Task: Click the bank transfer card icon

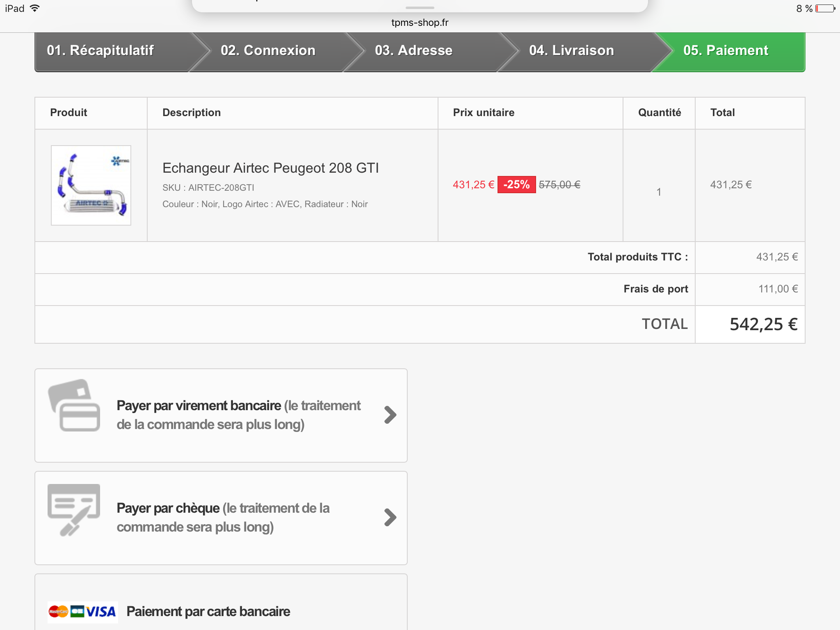Action: coord(74,405)
